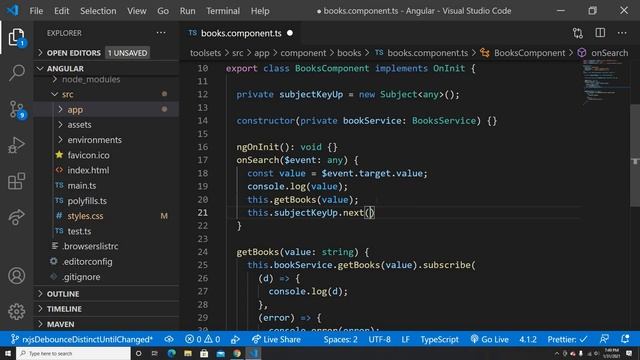Open the Search view in activity bar
This screenshot has height=360, width=640.
click(x=16, y=73)
